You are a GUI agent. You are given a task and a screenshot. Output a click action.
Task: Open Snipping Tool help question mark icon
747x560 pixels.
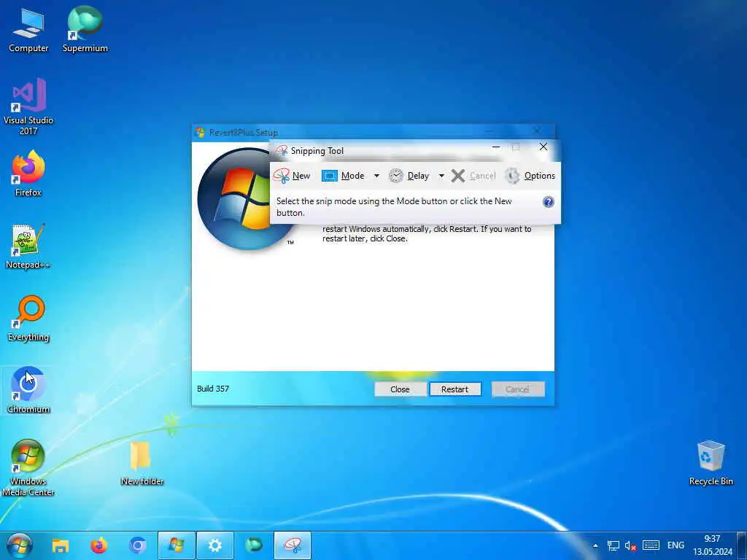pyautogui.click(x=549, y=202)
